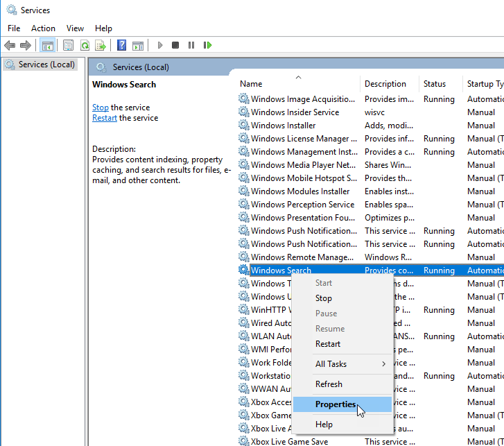Image resolution: width=504 pixels, height=446 pixels.
Task: Click the Stop the service link
Action: (101, 108)
